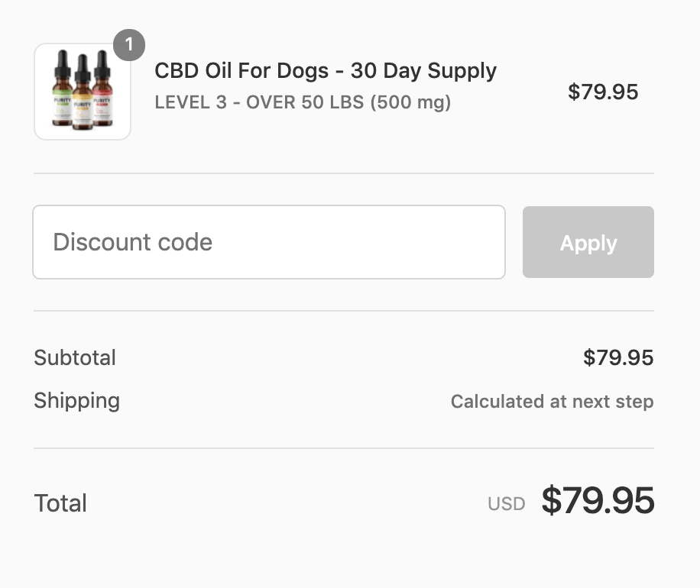Click the Calculated at next step text
The height and width of the screenshot is (588, 700).
pos(552,401)
